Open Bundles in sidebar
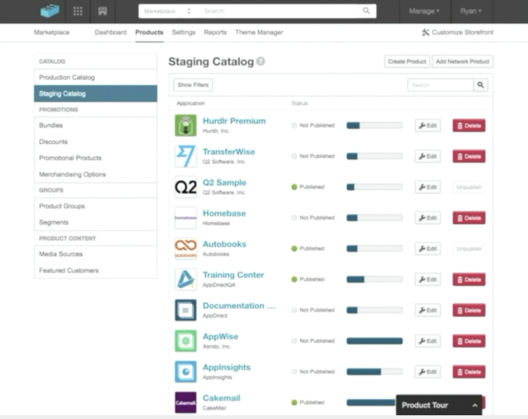This screenshot has width=528, height=419. click(x=96, y=125)
